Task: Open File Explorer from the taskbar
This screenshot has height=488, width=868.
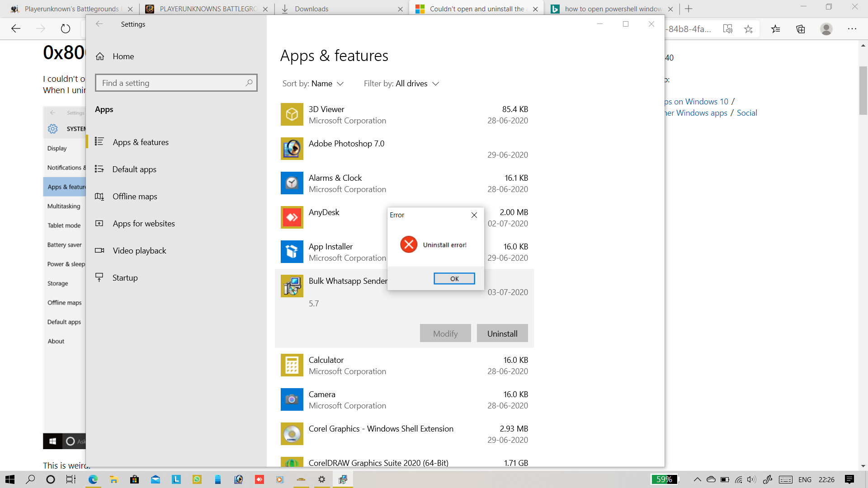Action: point(113,479)
